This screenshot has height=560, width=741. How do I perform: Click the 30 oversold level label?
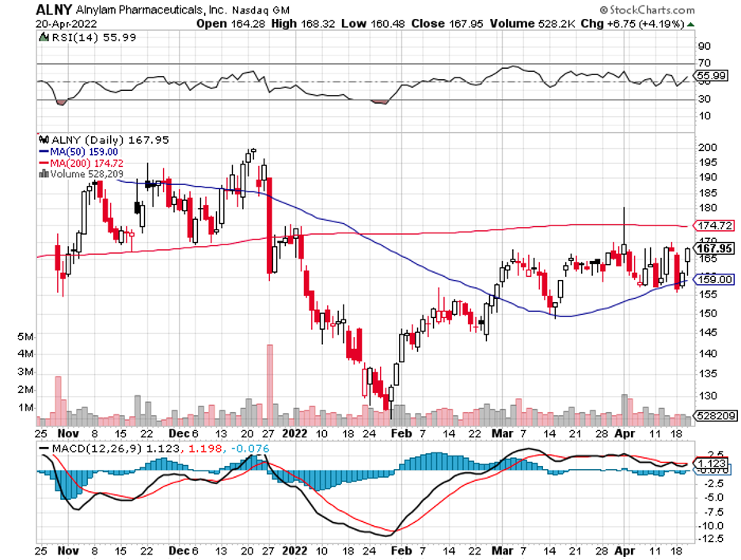[x=704, y=99]
